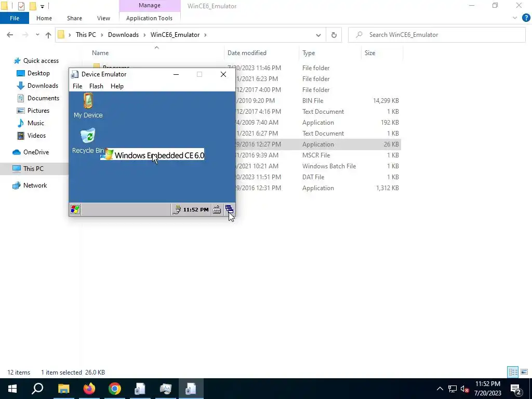532x399 pixels.
Task: Select Music in navigation pane
Action: 31,123
